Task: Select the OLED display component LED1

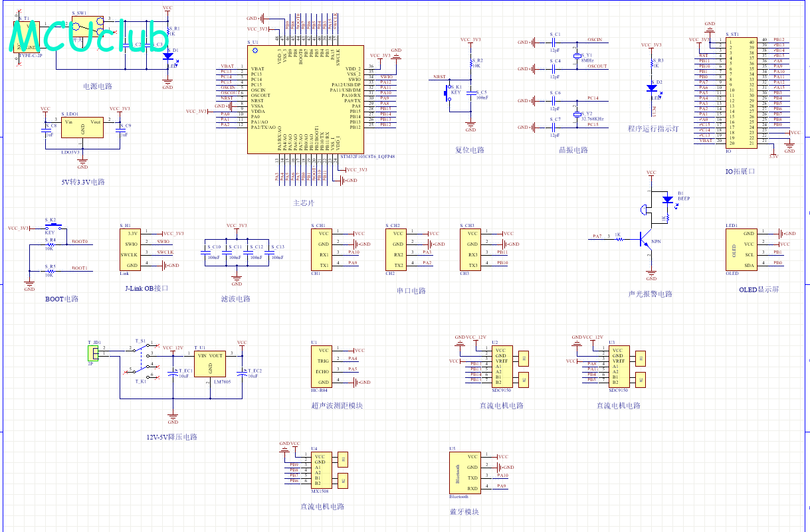Action: pos(742,249)
